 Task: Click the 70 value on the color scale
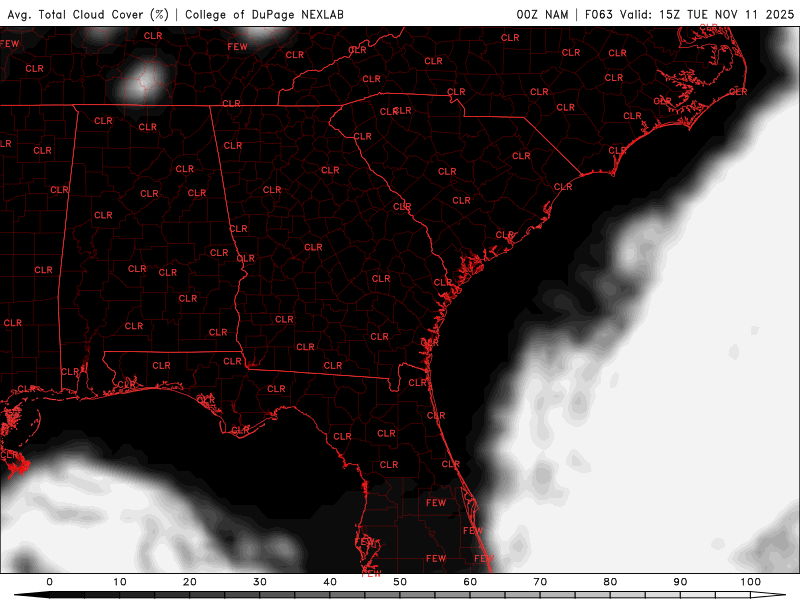tap(540, 582)
